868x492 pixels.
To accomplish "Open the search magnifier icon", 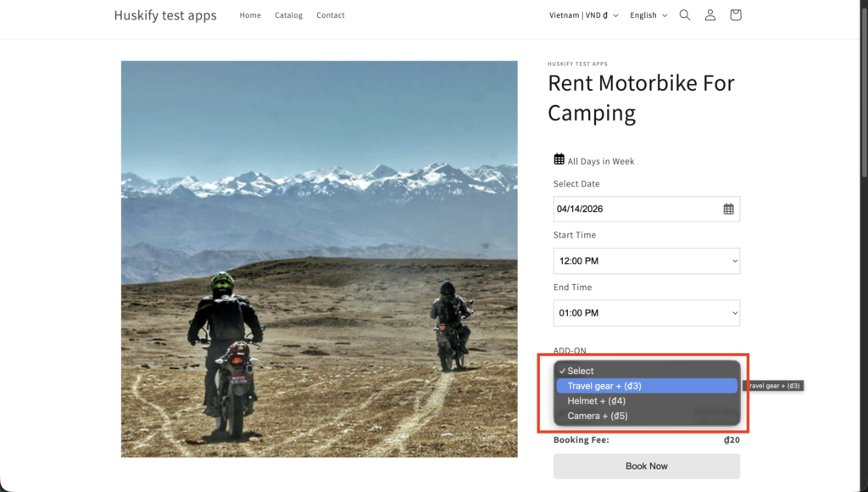I will tap(685, 15).
